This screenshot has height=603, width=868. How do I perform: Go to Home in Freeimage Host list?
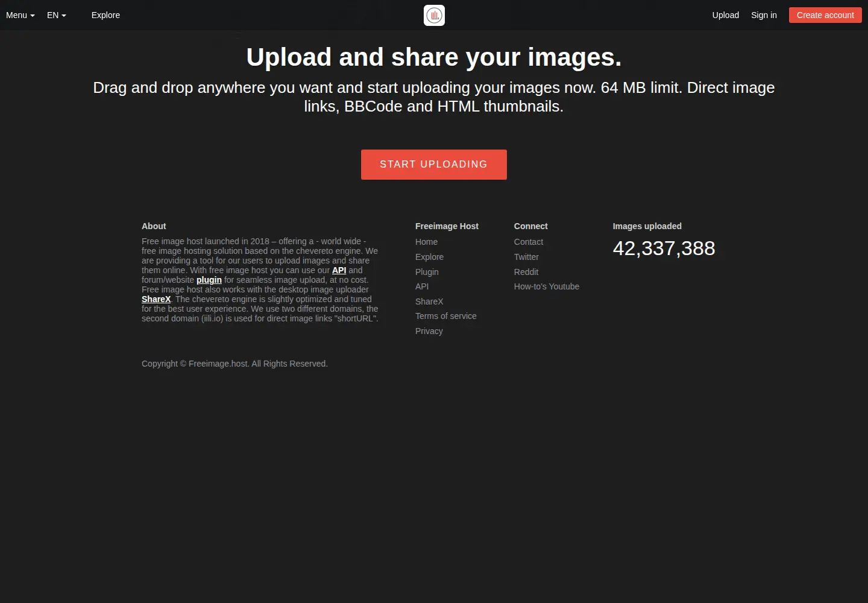tap(426, 242)
